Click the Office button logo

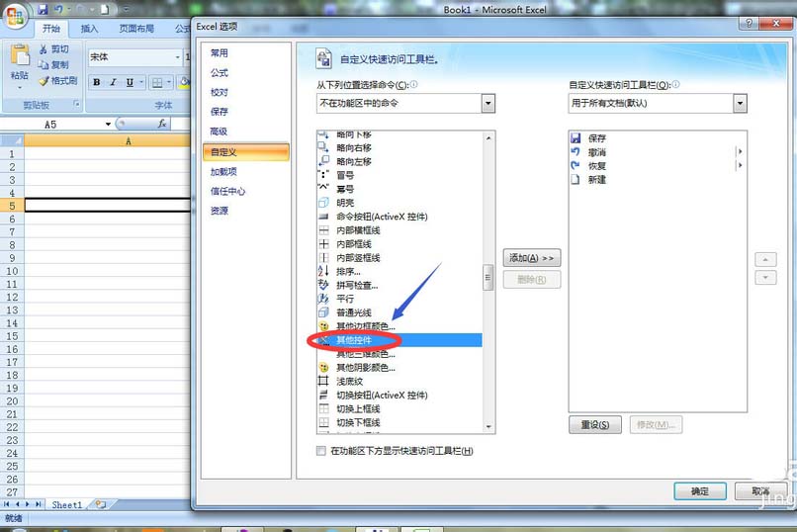(15, 16)
